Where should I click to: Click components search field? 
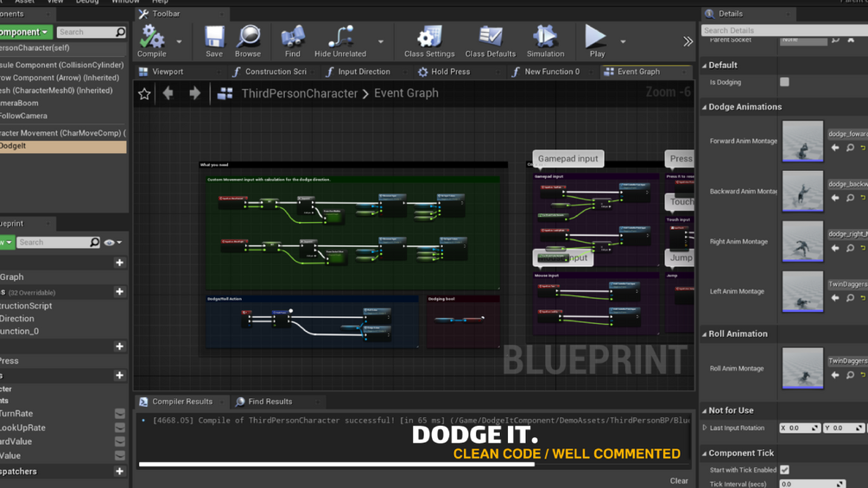click(92, 32)
